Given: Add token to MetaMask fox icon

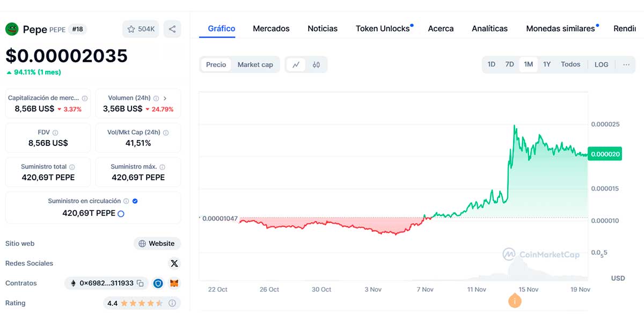Looking at the screenshot, I should 174,283.
